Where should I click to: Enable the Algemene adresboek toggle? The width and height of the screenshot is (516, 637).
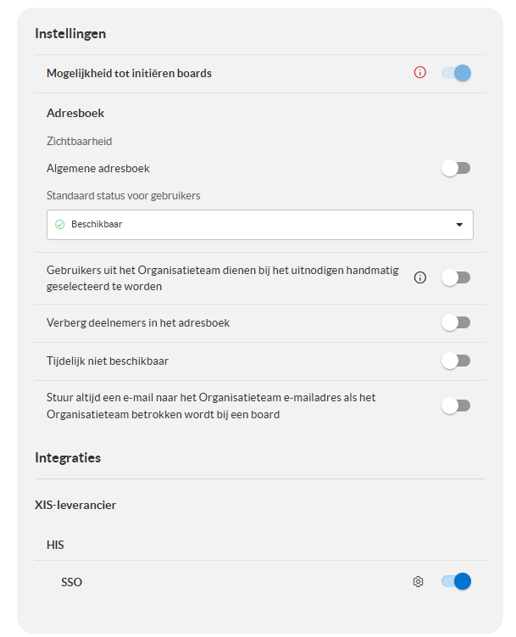point(456,168)
